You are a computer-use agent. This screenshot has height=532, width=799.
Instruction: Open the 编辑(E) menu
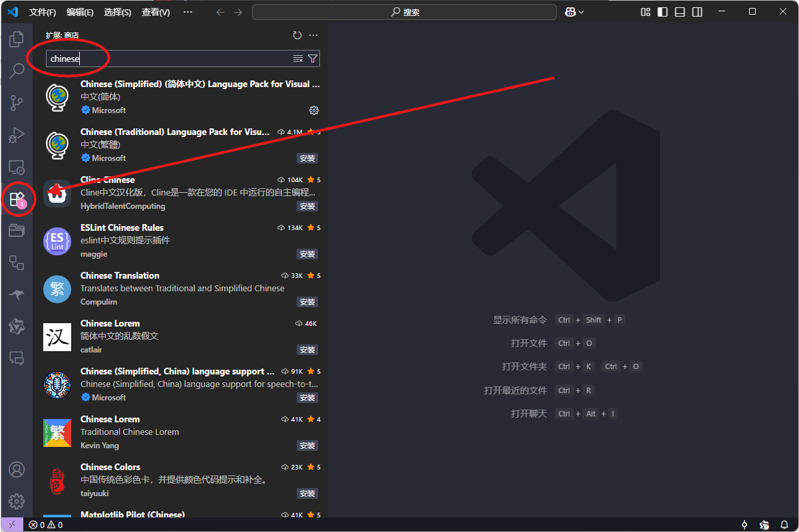click(x=80, y=12)
